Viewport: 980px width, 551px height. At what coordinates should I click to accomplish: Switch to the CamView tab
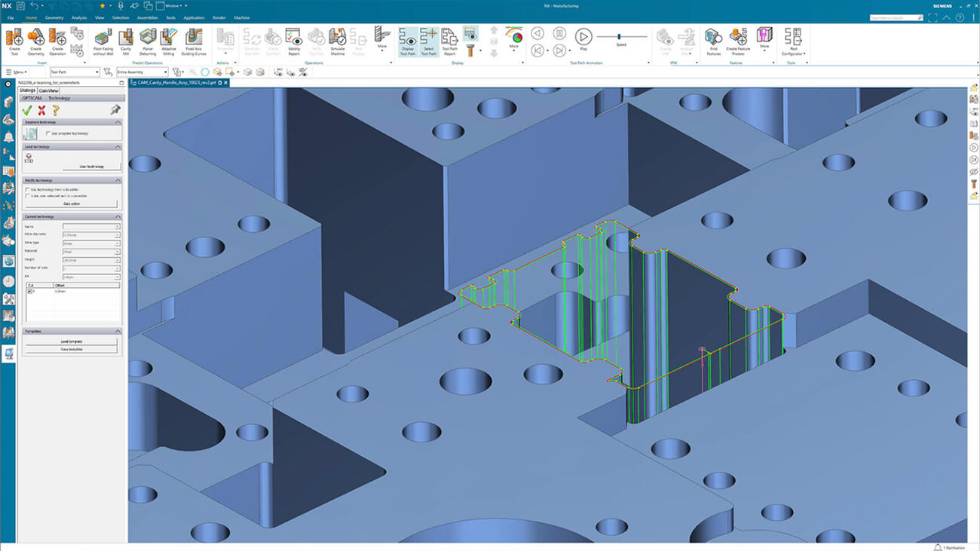click(48, 90)
